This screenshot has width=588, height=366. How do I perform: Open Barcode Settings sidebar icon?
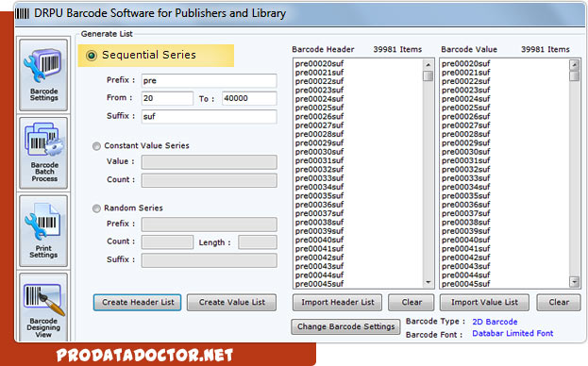pyautogui.click(x=43, y=75)
